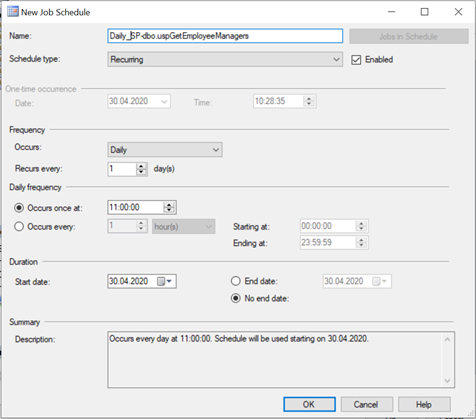This screenshot has width=476, height=419.
Task: Open Help for the job schedule
Action: (x=424, y=404)
